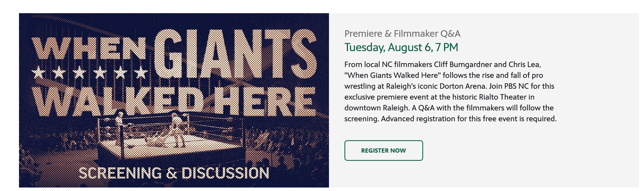Select the Tuesday, August 6, 7 PM date
The width and height of the screenshot is (644, 191).
coord(401,47)
